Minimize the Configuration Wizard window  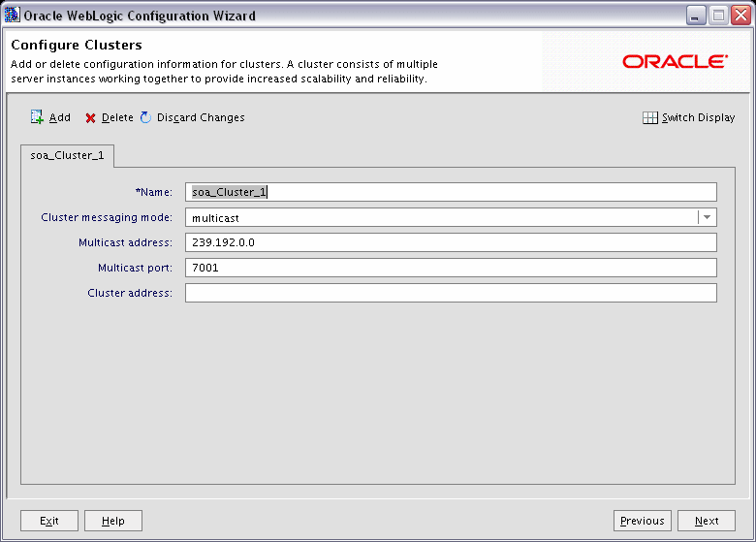click(x=696, y=16)
